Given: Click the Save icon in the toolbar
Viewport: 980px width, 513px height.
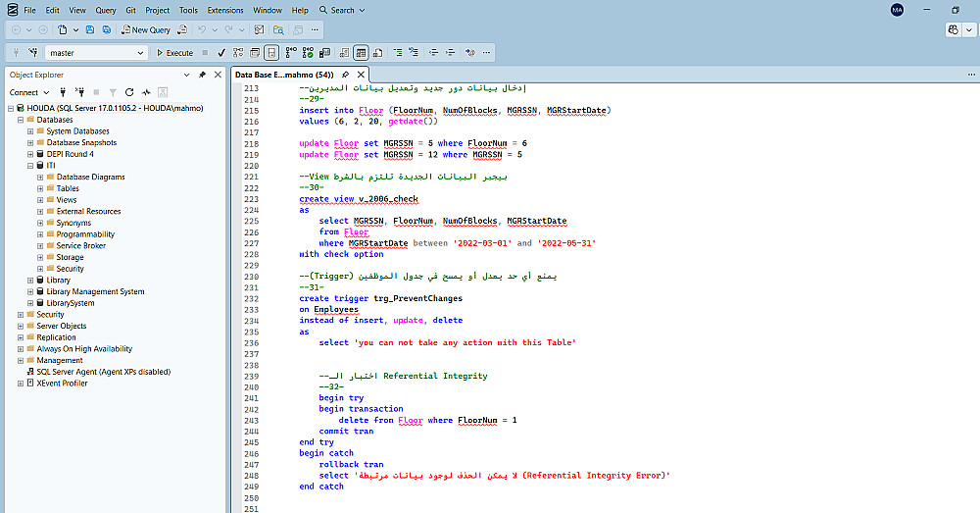Looking at the screenshot, I should coord(90,29).
